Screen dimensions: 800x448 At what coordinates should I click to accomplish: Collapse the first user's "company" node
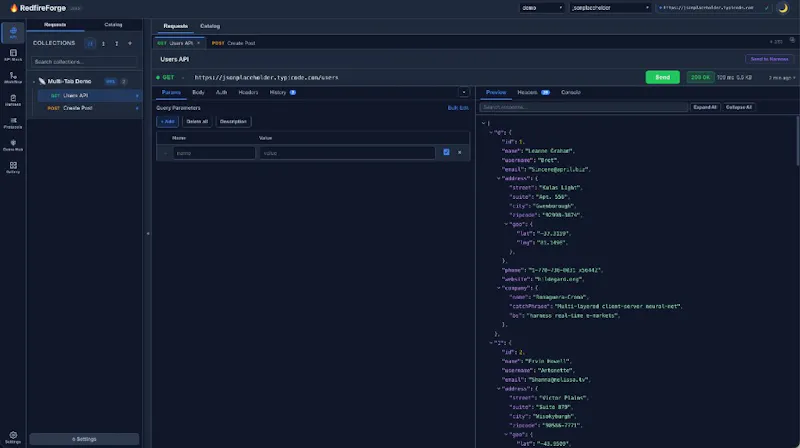[498, 288]
